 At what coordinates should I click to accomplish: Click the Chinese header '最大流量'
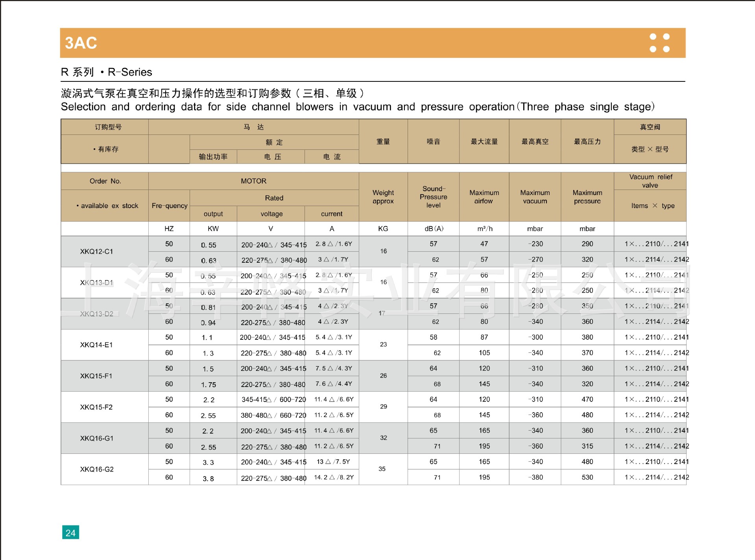point(484,142)
